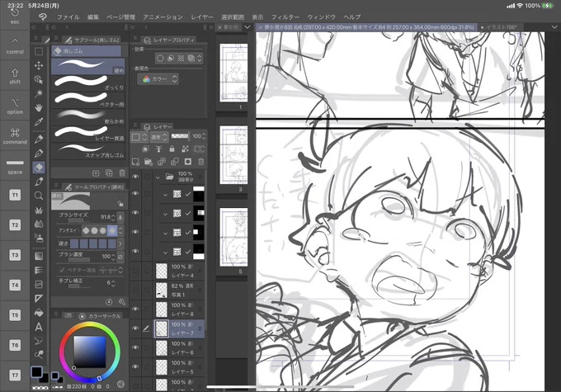The image size is (561, 392).
Task: Open page 3 thumbnail
Action: point(233,154)
